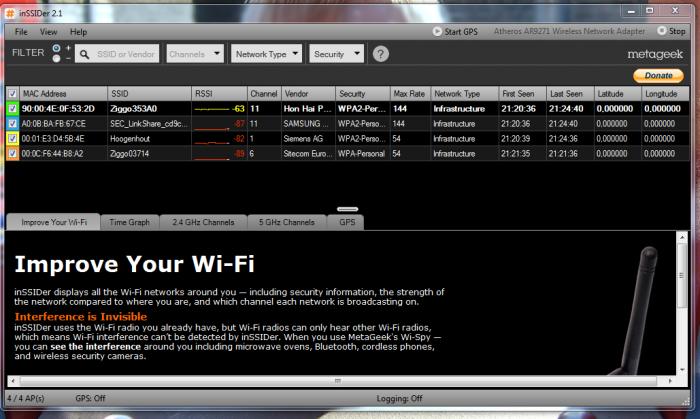Select MAC address 90:00:4E:0F:53:2D
This screenshot has width=700, height=419.
pyautogui.click(x=58, y=108)
